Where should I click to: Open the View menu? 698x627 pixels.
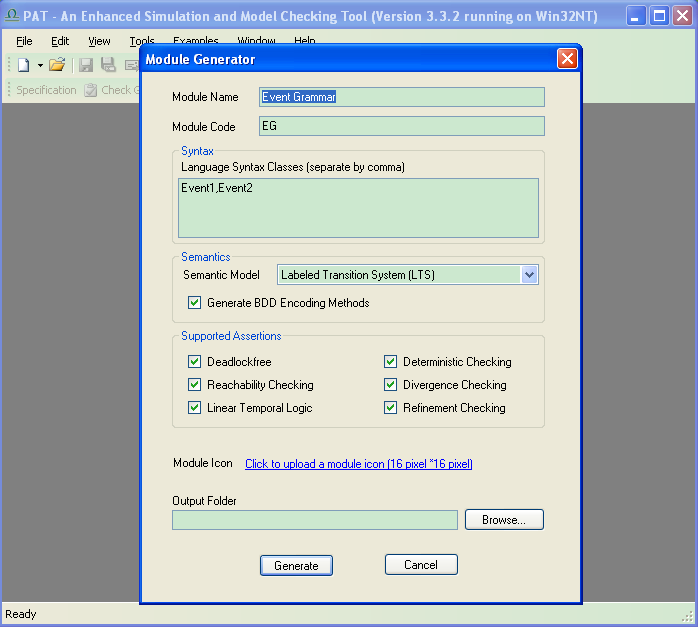(x=99, y=41)
